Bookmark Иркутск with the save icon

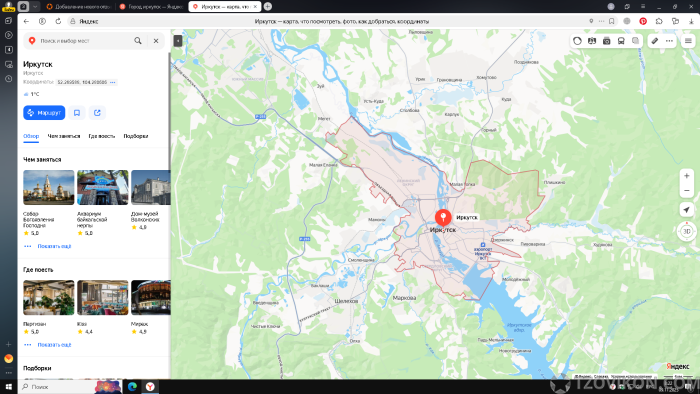point(77,113)
